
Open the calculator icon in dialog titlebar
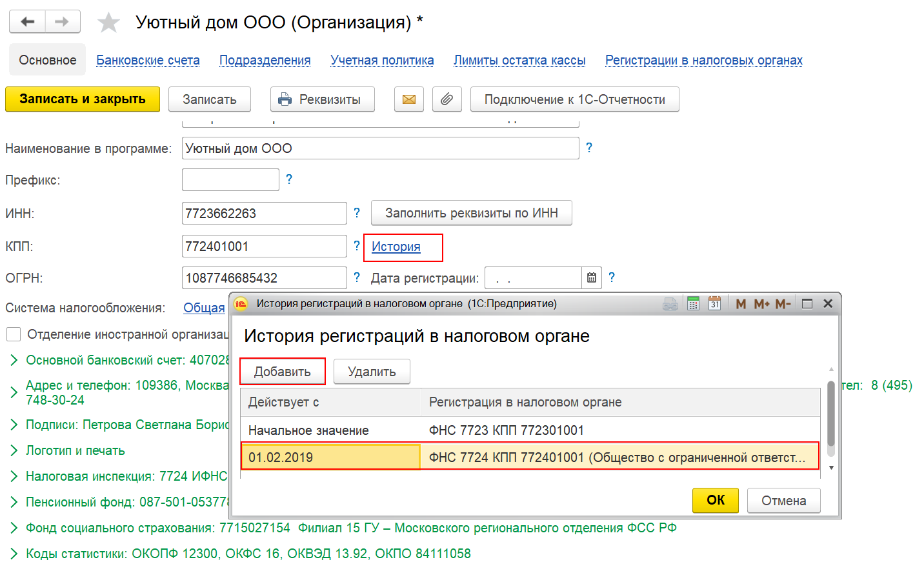[x=693, y=303]
